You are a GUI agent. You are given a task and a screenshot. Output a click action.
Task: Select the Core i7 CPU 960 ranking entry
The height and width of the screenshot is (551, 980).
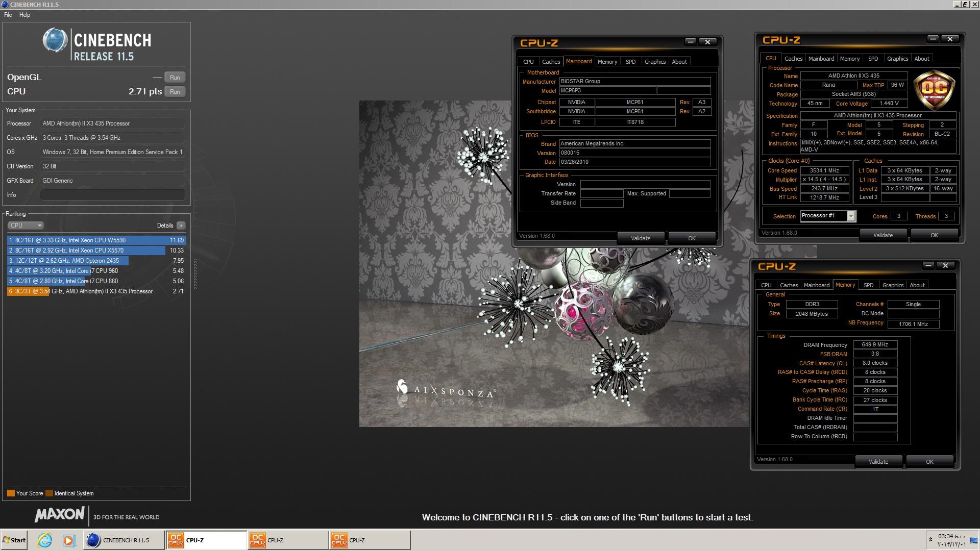(x=96, y=271)
